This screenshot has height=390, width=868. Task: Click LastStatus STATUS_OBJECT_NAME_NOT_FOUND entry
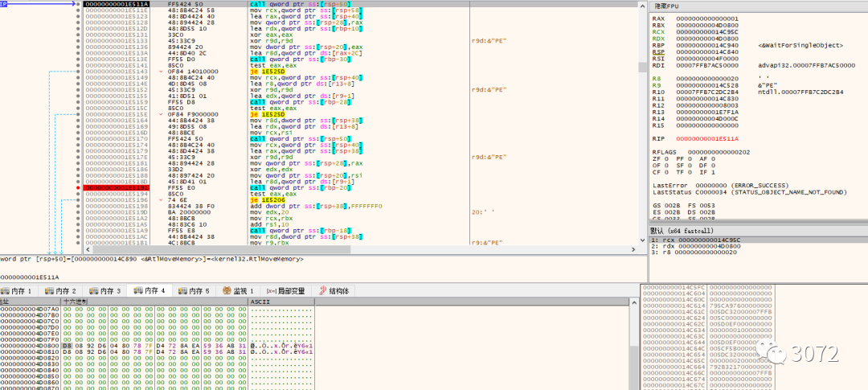749,192
